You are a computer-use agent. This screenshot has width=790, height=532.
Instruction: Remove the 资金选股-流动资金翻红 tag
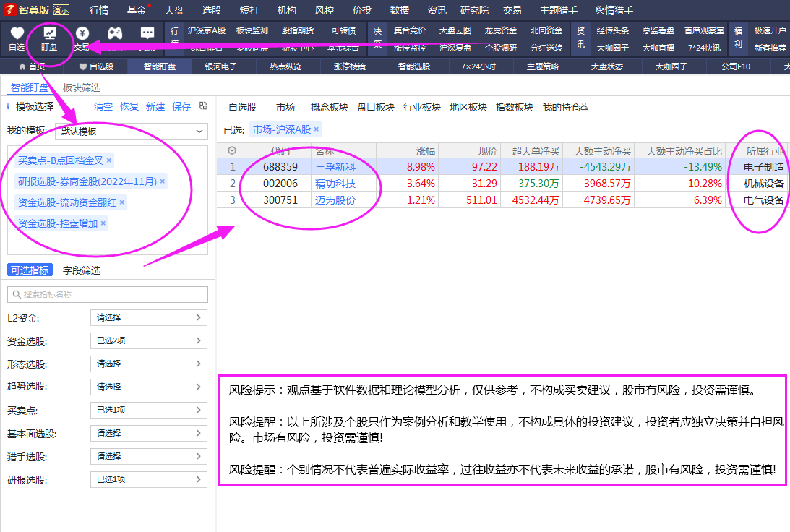(122, 202)
